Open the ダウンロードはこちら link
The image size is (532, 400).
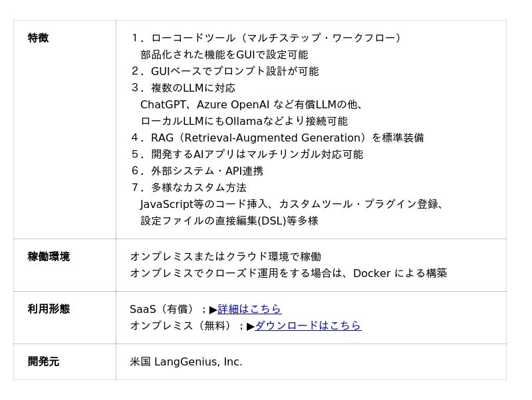point(308,326)
